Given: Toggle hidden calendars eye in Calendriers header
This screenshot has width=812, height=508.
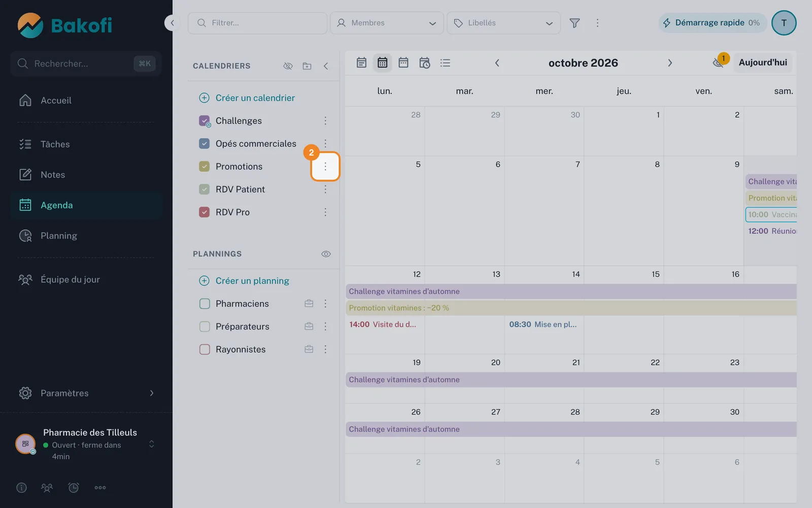Looking at the screenshot, I should tap(288, 66).
